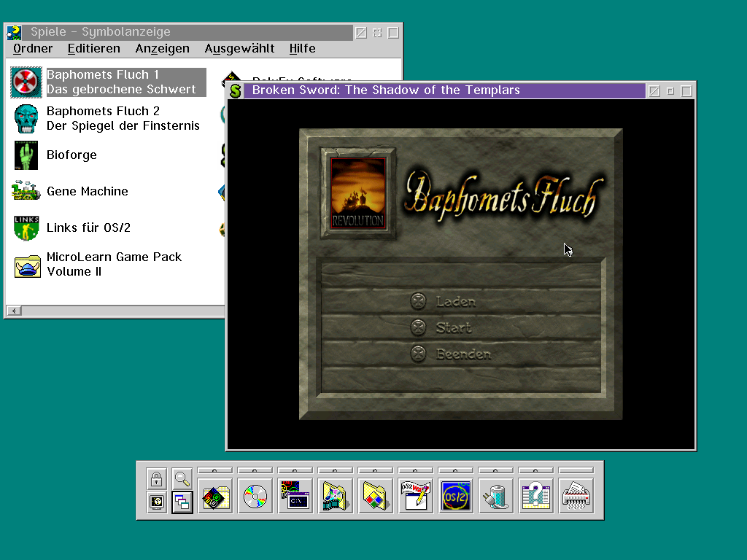This screenshot has width=747, height=560.
Task: Expand the drawer above the colored diamond folder
Action: [x=375, y=470]
